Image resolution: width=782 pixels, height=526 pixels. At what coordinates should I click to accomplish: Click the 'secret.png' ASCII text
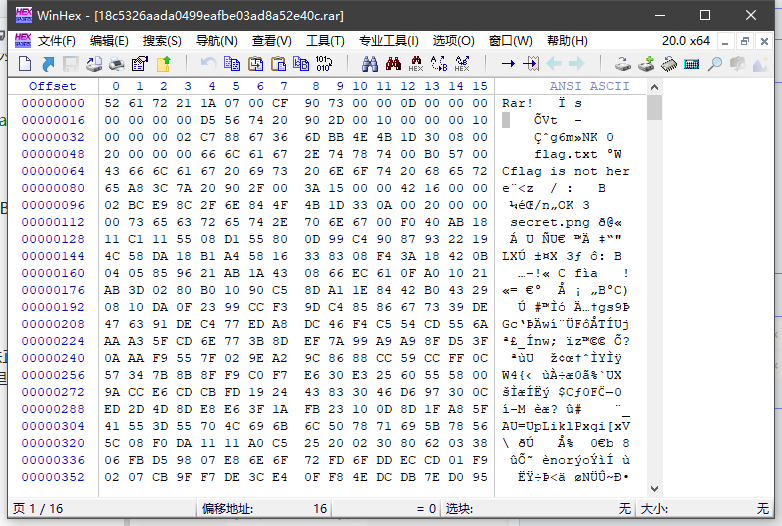point(550,222)
